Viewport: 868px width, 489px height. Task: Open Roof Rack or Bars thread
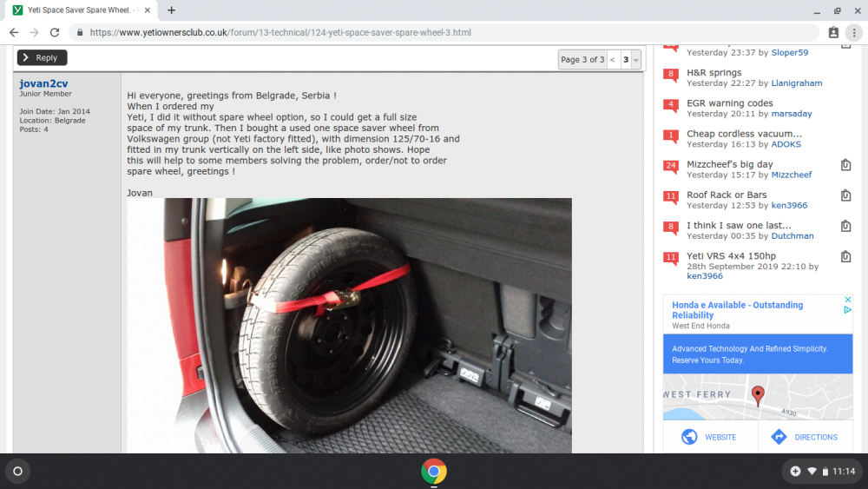tap(727, 195)
